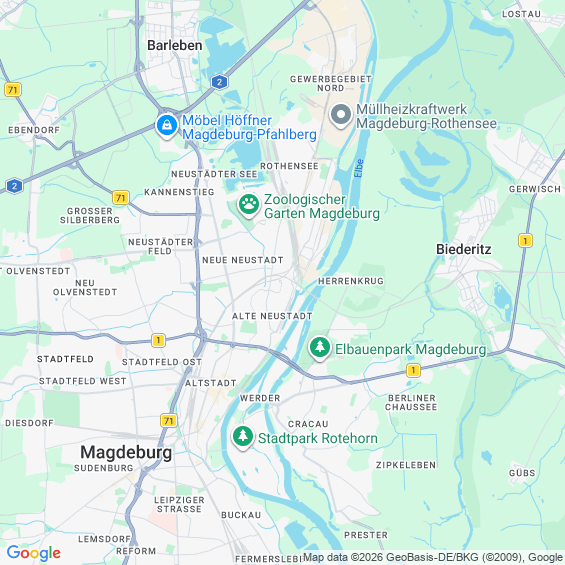The height and width of the screenshot is (565, 565).
Task: Open the Stadtpark Rotehorn tree pin
Action: 243,437
